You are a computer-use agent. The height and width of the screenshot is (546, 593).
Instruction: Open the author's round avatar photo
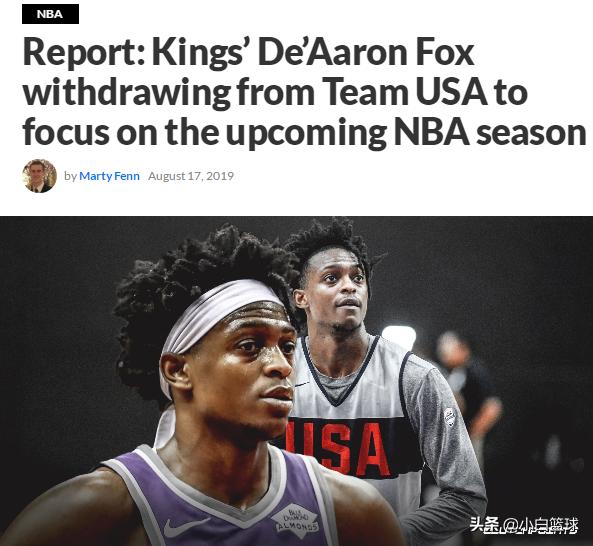click(x=39, y=176)
